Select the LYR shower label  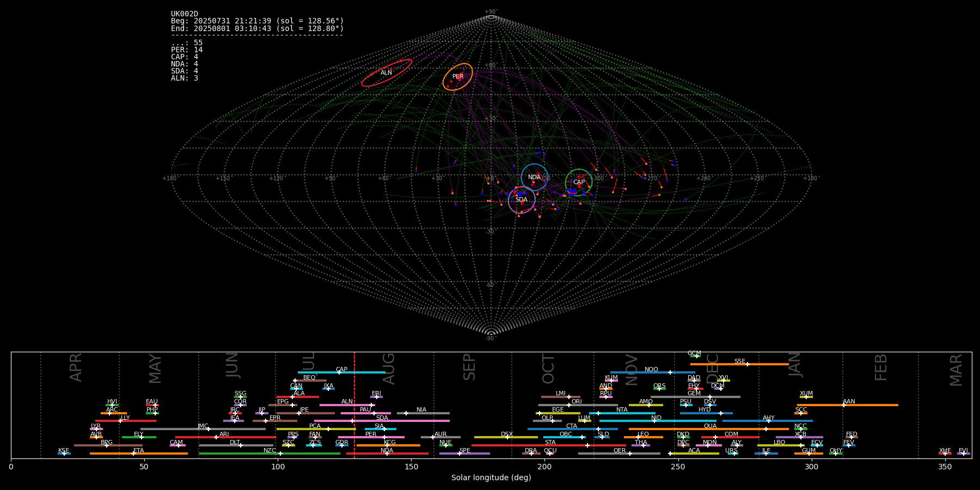click(96, 426)
